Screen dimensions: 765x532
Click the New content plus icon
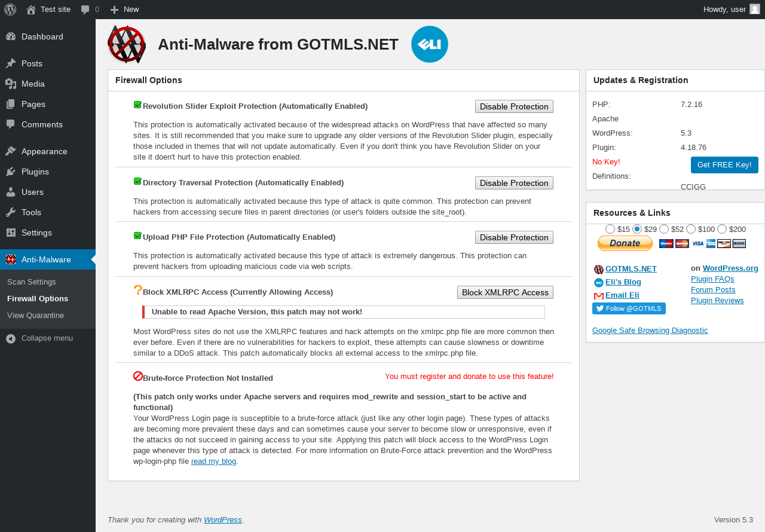pyautogui.click(x=115, y=10)
